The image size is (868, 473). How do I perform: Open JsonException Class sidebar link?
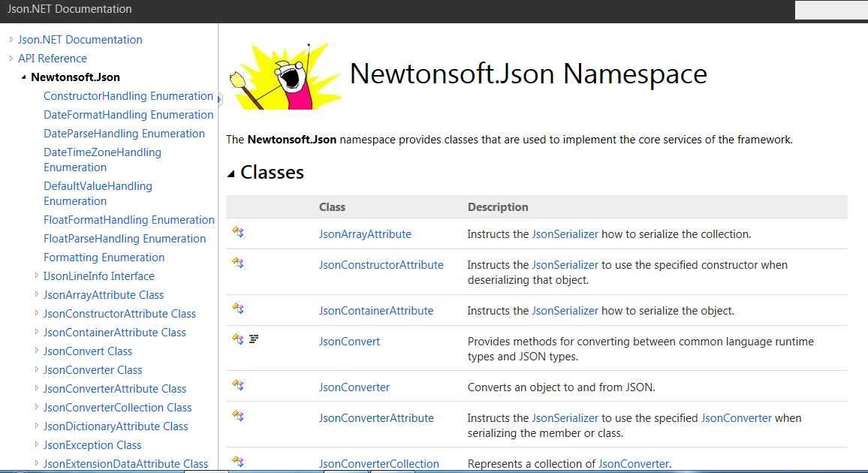(x=92, y=446)
